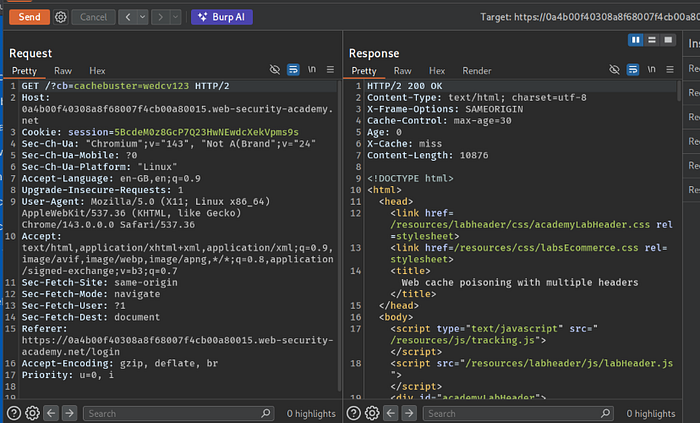
Task: Toggle line wrap in Response panel
Action: click(633, 69)
